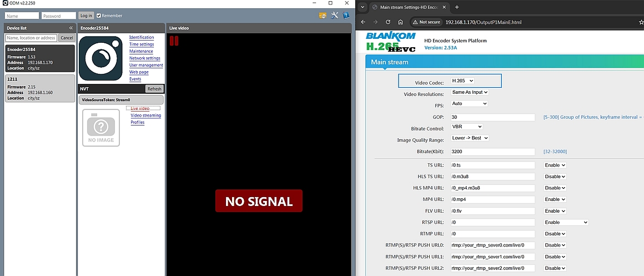Reload the browser page
This screenshot has height=276, width=644.
click(388, 22)
